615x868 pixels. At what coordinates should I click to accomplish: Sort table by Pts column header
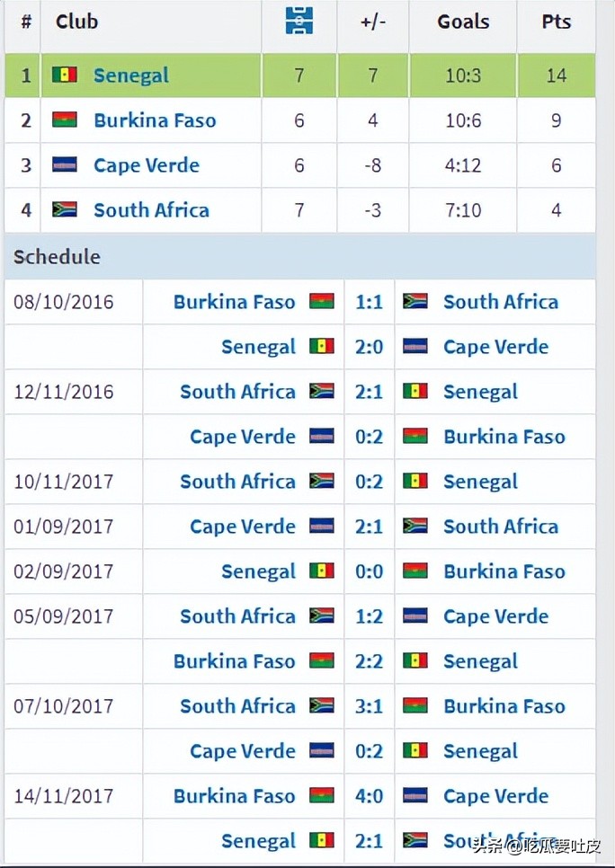556,22
